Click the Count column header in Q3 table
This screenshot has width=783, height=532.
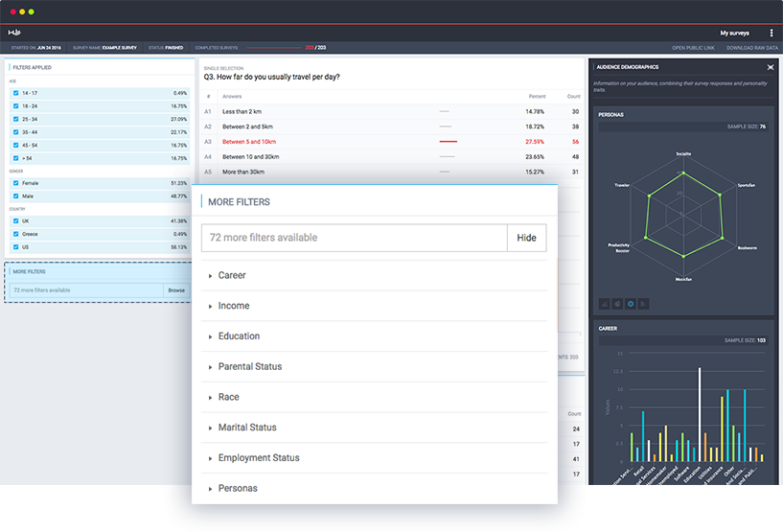573,97
